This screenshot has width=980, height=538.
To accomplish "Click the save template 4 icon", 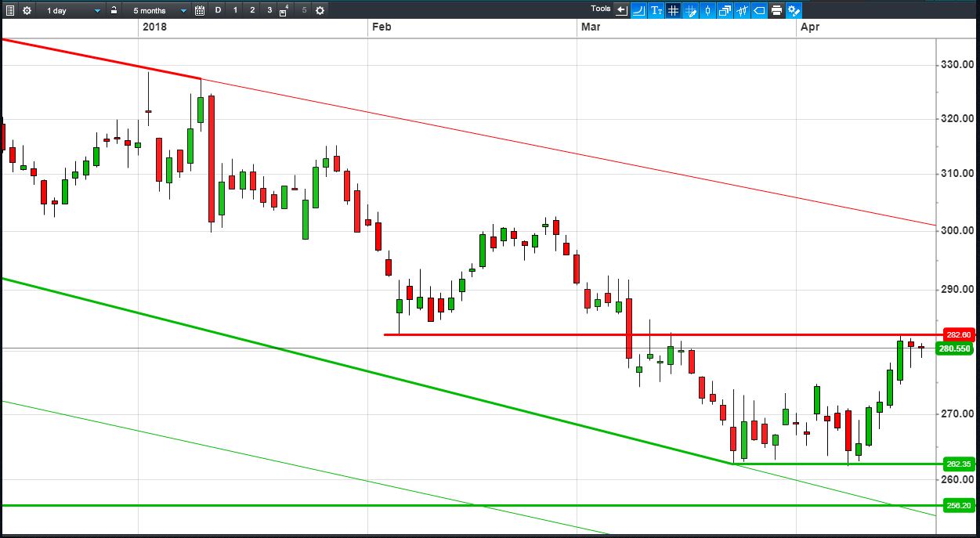I will [284, 10].
